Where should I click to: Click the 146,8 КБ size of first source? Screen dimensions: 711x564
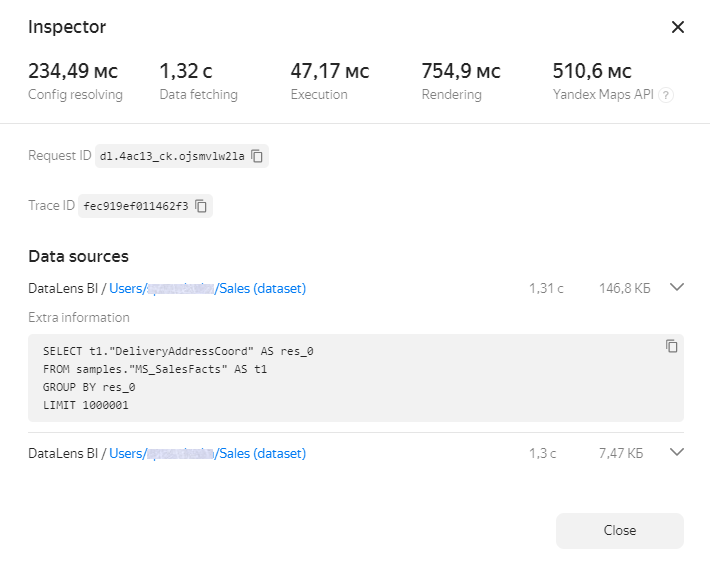pos(624,288)
